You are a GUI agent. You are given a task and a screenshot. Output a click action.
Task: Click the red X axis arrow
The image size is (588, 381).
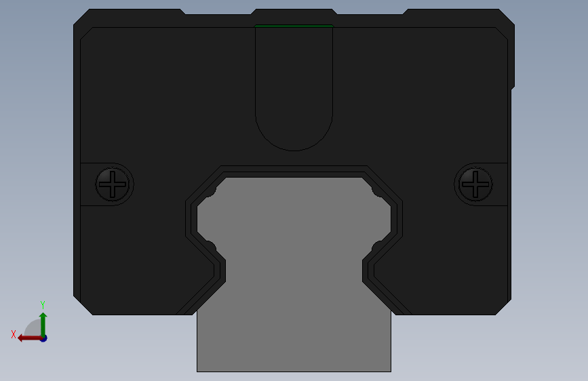click(x=30, y=338)
